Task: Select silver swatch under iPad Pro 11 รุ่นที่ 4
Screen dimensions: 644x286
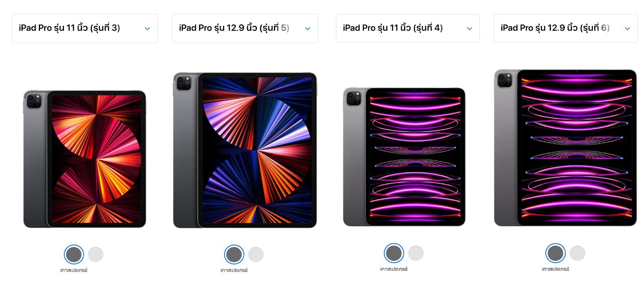Action: click(x=416, y=253)
